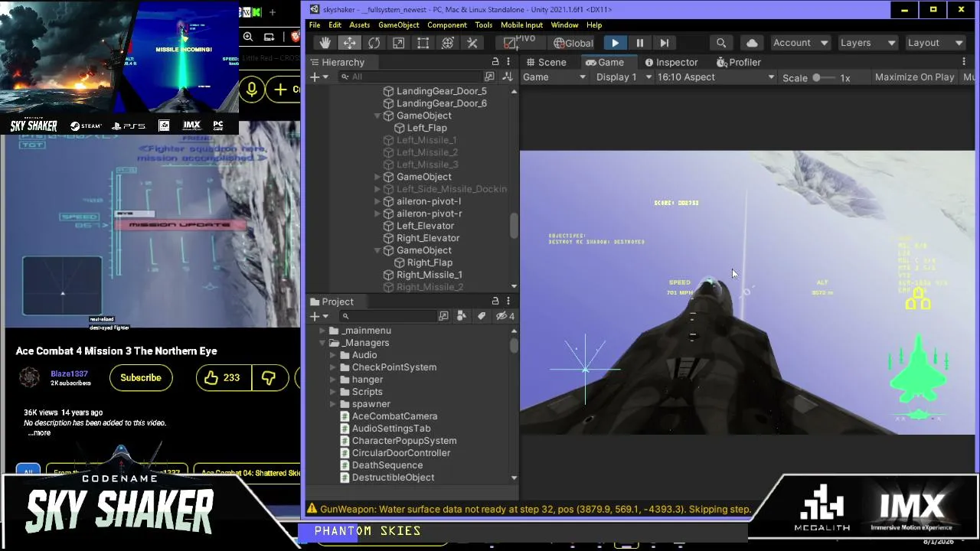Start Play mode in Unity
Image resolution: width=980 pixels, height=551 pixels.
[x=615, y=43]
